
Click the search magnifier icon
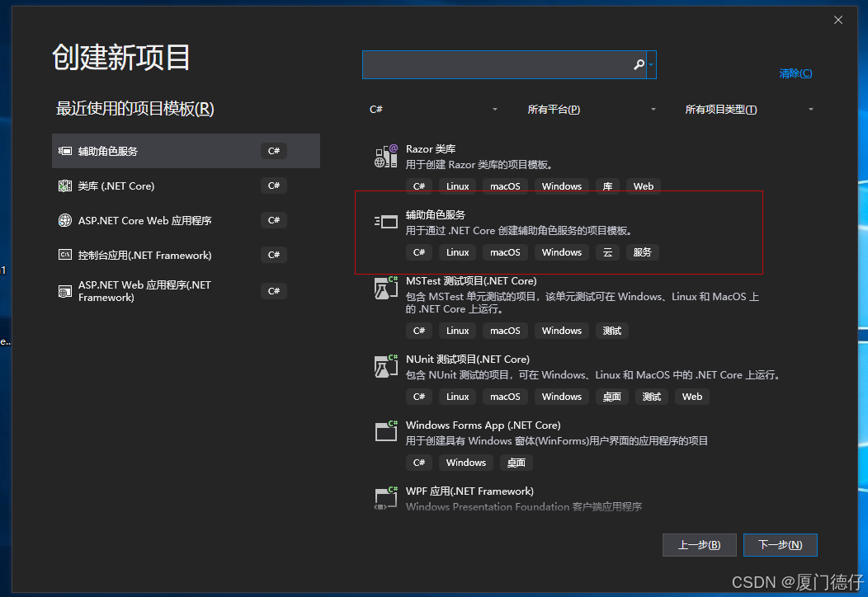[x=639, y=64]
